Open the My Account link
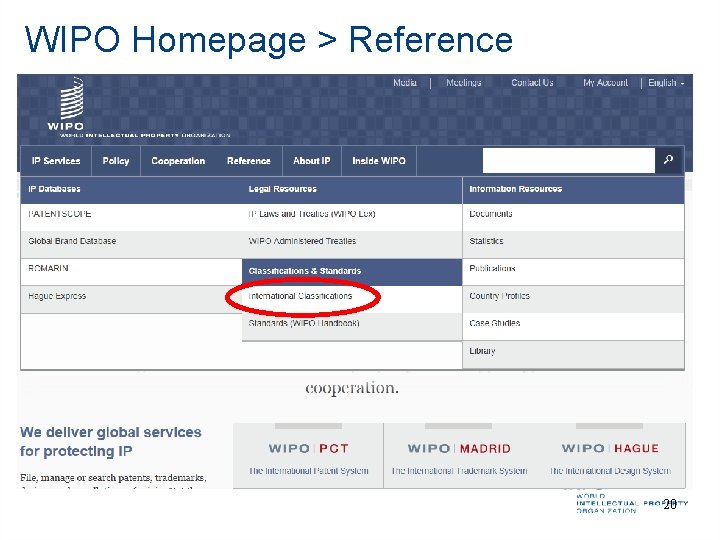This screenshot has width=720, height=540. (605, 83)
